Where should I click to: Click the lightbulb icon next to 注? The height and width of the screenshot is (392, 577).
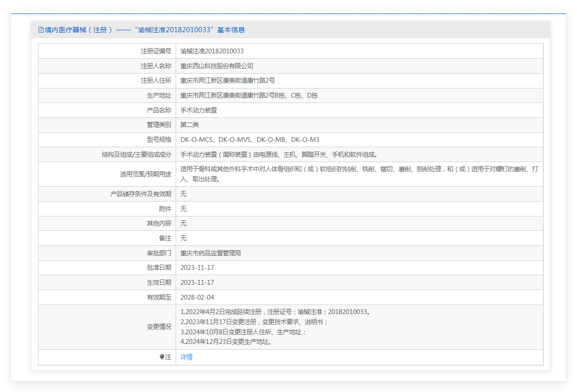[x=162, y=357]
